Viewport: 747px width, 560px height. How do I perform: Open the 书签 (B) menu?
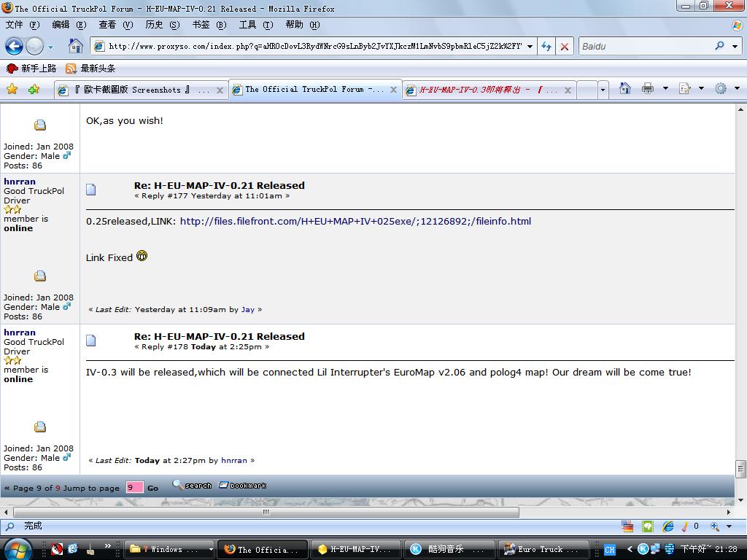209,25
